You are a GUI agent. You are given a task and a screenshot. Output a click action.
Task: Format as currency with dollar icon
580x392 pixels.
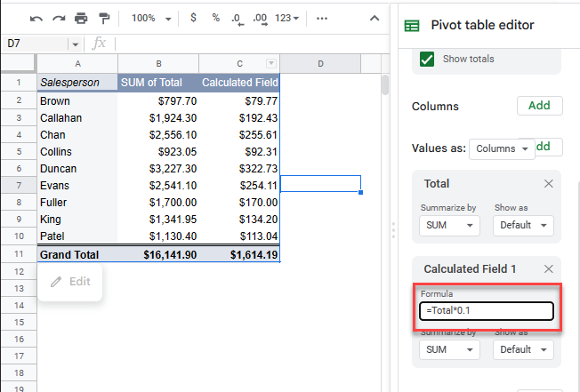click(x=194, y=18)
